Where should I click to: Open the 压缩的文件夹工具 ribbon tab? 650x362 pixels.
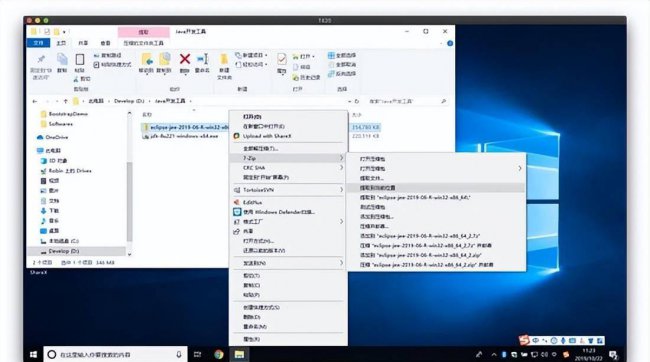pos(143,43)
